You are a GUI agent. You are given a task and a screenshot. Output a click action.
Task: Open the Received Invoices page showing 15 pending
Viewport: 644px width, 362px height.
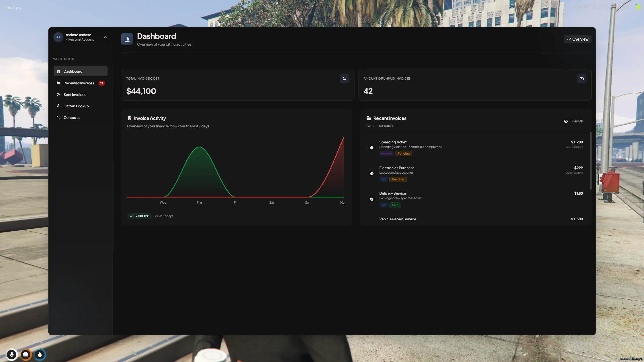pos(79,83)
